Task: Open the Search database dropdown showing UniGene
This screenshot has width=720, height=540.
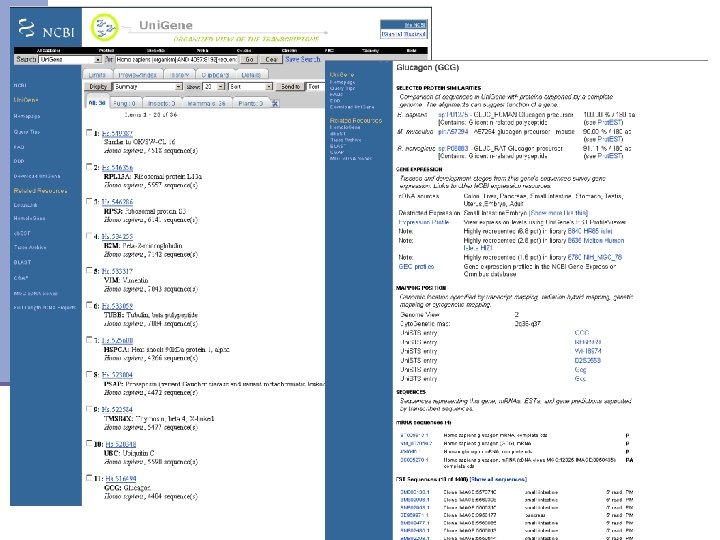Action: click(70, 60)
